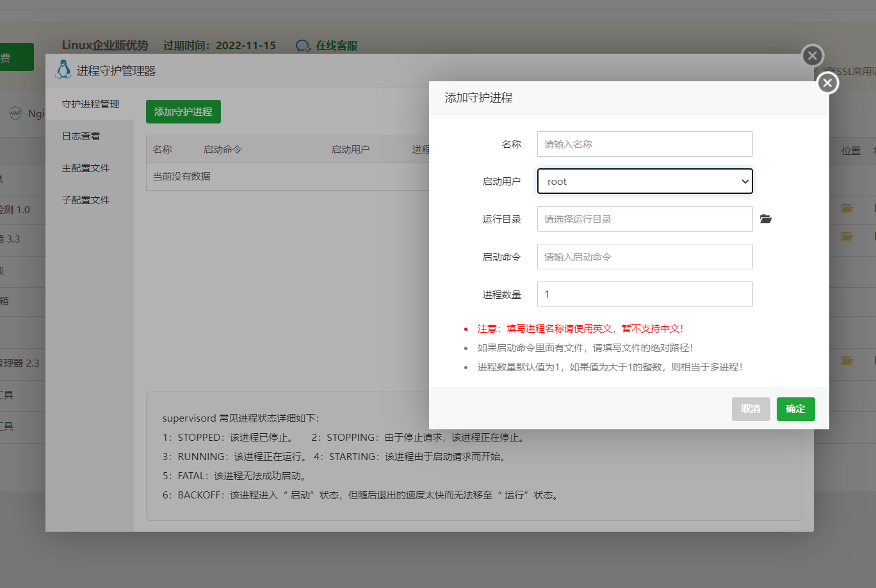Click the 进程守护管理器 window title
876x588 pixels.
116,70
